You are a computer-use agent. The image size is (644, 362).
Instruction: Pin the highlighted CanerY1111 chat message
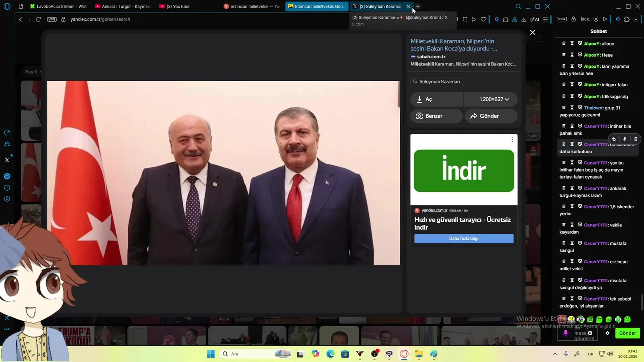click(x=624, y=139)
